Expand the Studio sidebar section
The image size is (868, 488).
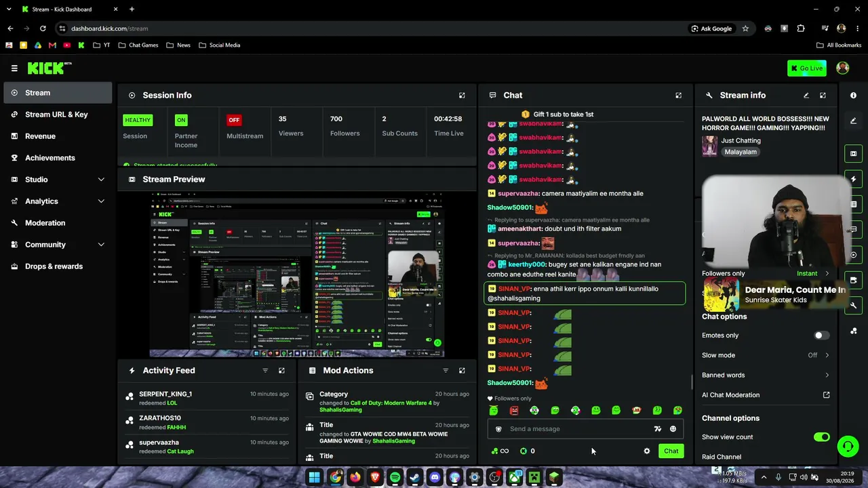(x=101, y=180)
